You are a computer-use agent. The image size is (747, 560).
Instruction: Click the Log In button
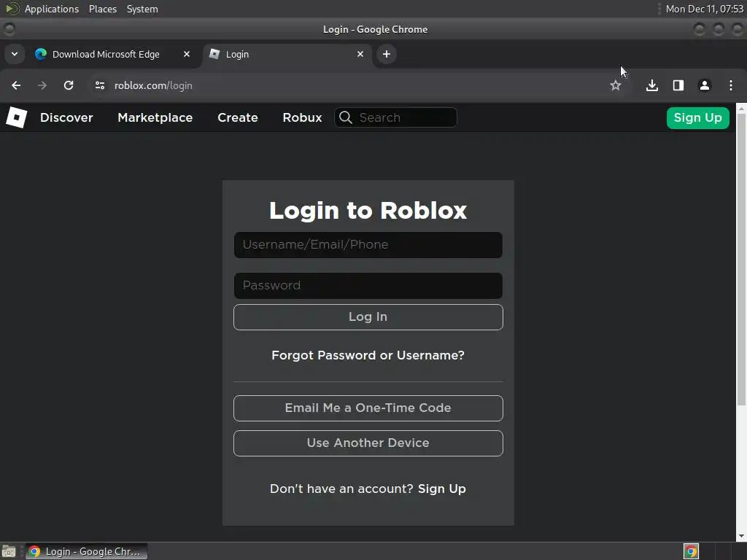coord(368,317)
